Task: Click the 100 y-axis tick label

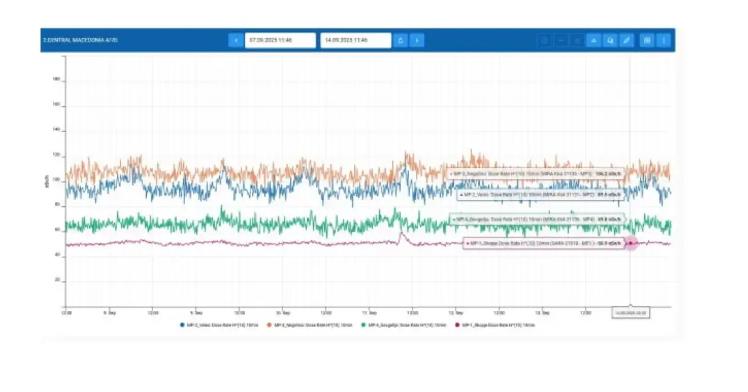Action: [56, 180]
